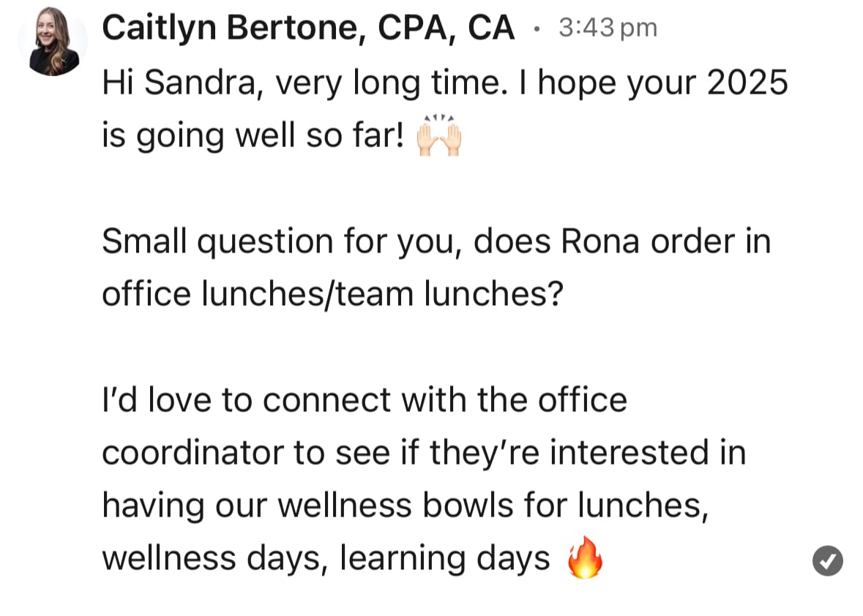
Task: Click the year '2025' in the message
Action: click(747, 83)
